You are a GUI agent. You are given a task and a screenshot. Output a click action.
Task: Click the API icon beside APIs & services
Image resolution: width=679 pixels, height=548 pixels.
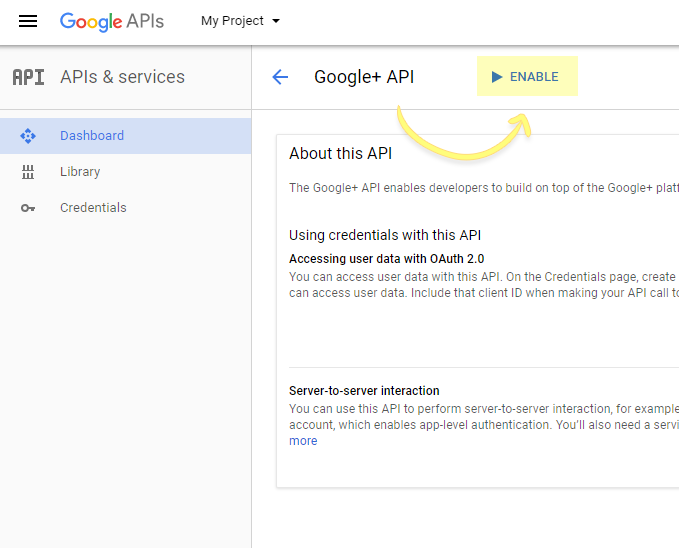point(28,77)
